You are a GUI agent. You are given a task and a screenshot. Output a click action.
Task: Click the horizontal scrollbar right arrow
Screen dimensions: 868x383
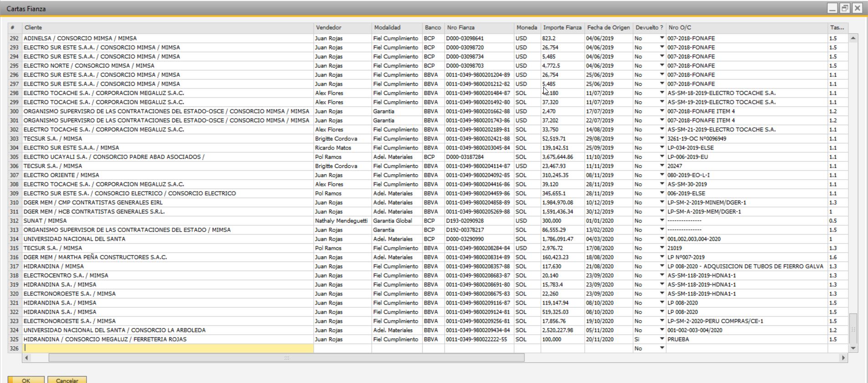pos(843,358)
